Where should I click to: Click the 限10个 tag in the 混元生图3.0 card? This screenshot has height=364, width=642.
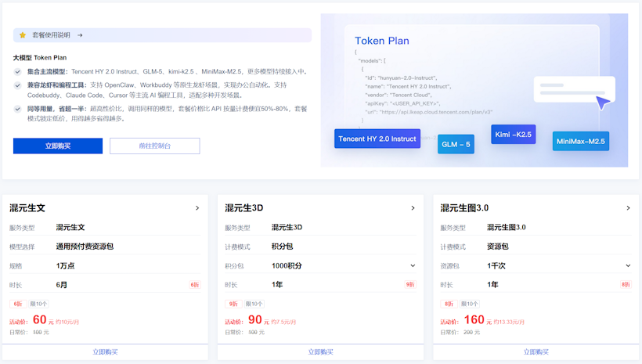tap(470, 304)
